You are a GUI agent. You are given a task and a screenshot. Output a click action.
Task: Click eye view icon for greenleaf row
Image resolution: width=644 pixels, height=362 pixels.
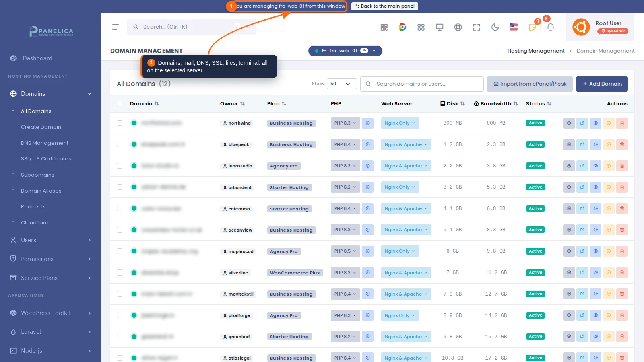click(595, 336)
